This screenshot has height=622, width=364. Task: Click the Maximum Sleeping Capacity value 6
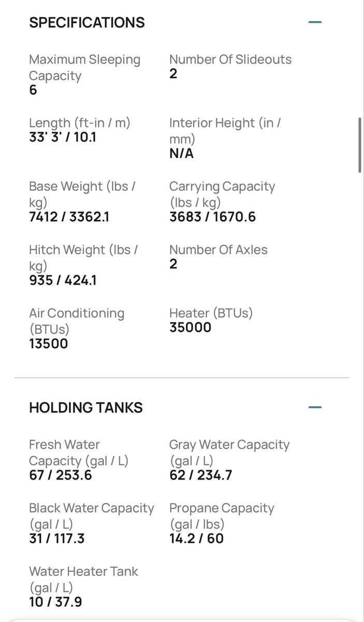[x=33, y=90]
